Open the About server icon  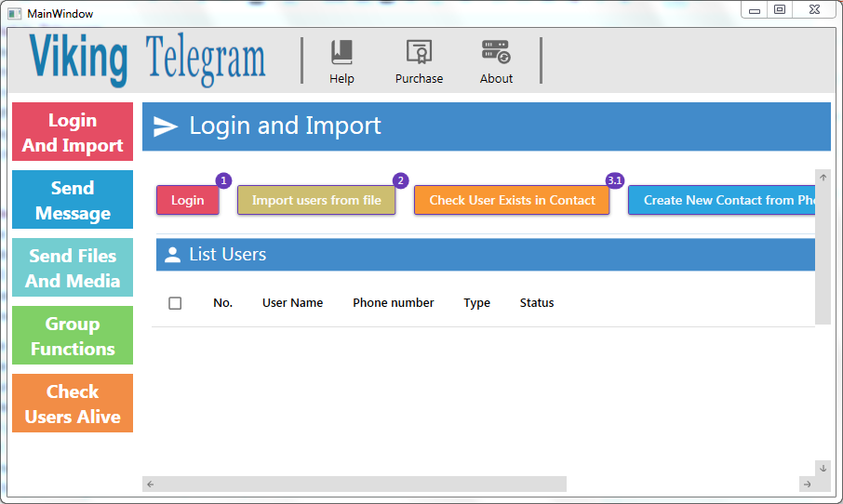[496, 52]
